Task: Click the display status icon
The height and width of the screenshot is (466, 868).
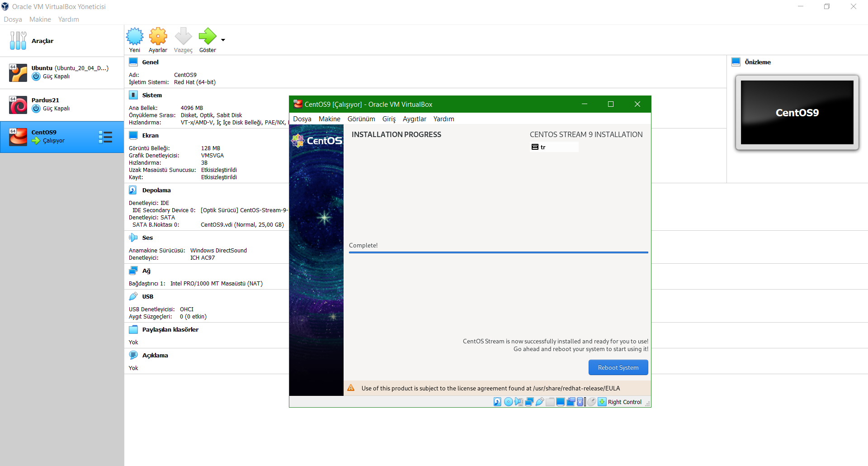Action: click(x=561, y=402)
